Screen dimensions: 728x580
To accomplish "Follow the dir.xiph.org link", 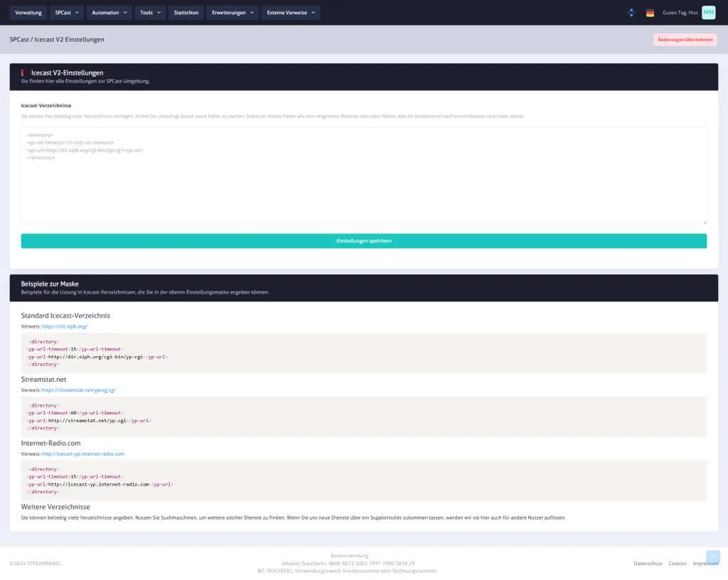I will [x=65, y=326].
